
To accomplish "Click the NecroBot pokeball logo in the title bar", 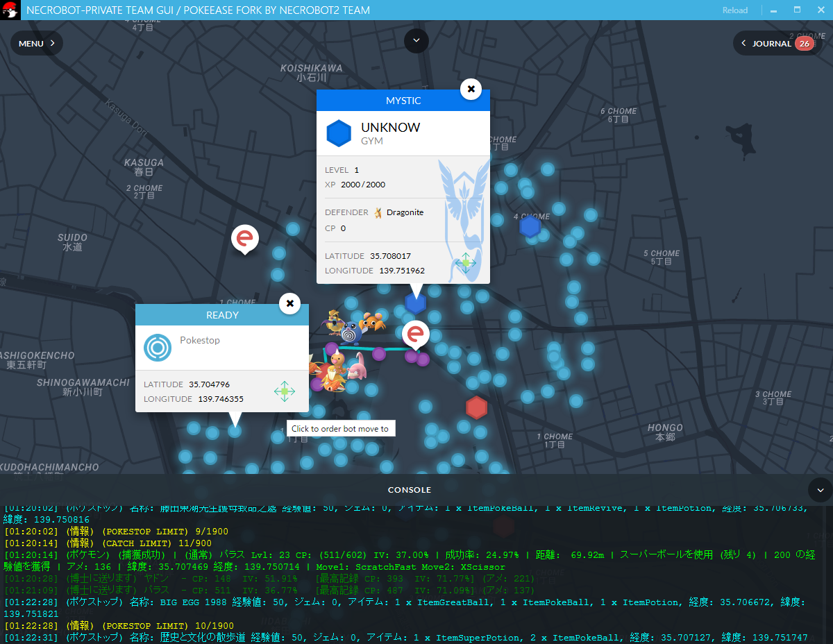I will point(9,10).
